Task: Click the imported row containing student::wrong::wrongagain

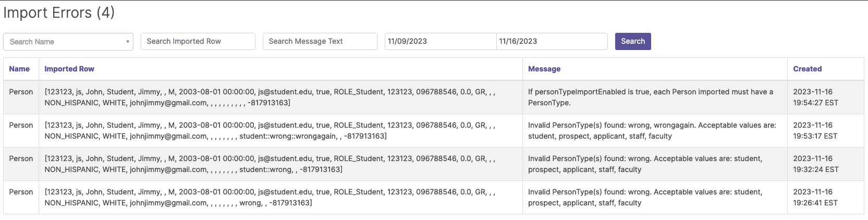Action: coord(270,130)
